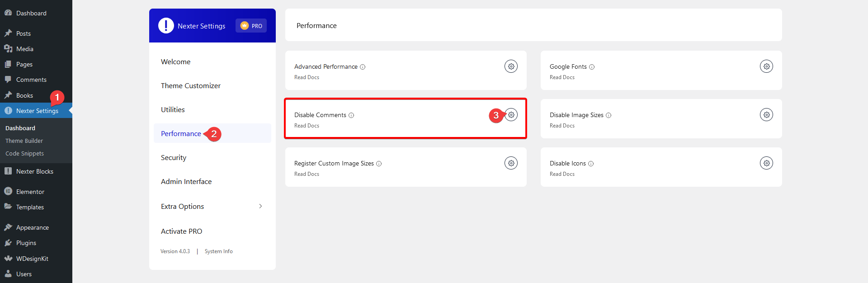
Task: Open the Security section
Action: 174,157
